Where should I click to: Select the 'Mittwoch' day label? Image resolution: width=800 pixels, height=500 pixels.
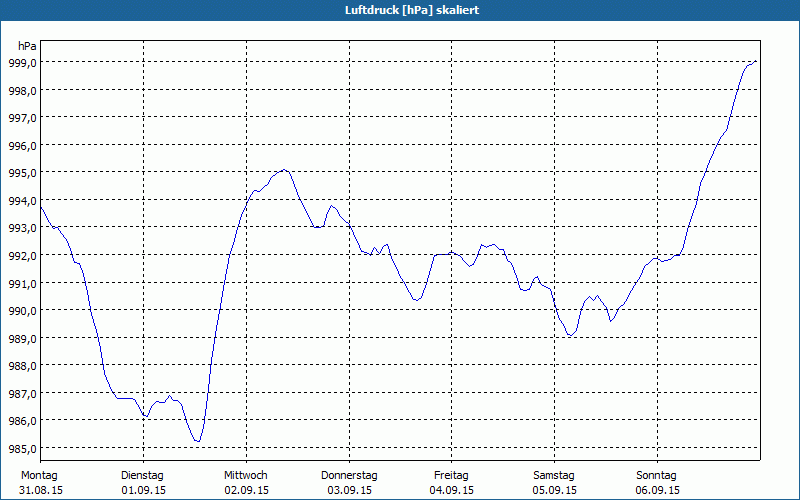pos(245,476)
